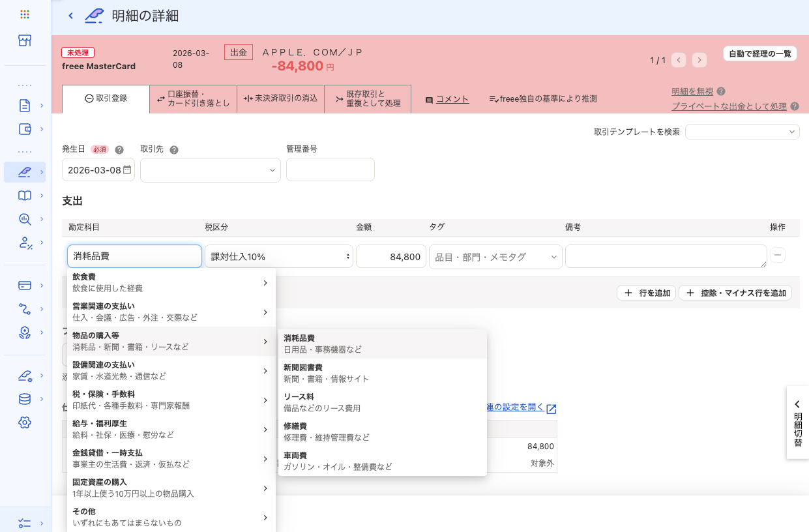The height and width of the screenshot is (532, 809).
Task: Select the 物品の購入等 category
Action: (171, 341)
